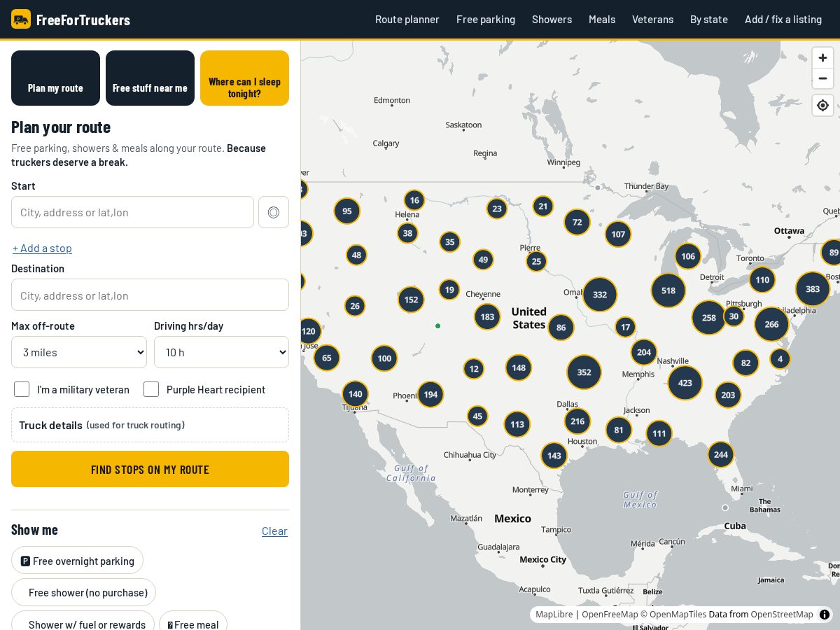Open the 148 cluster marker
The height and width of the screenshot is (630, 840).
click(519, 368)
